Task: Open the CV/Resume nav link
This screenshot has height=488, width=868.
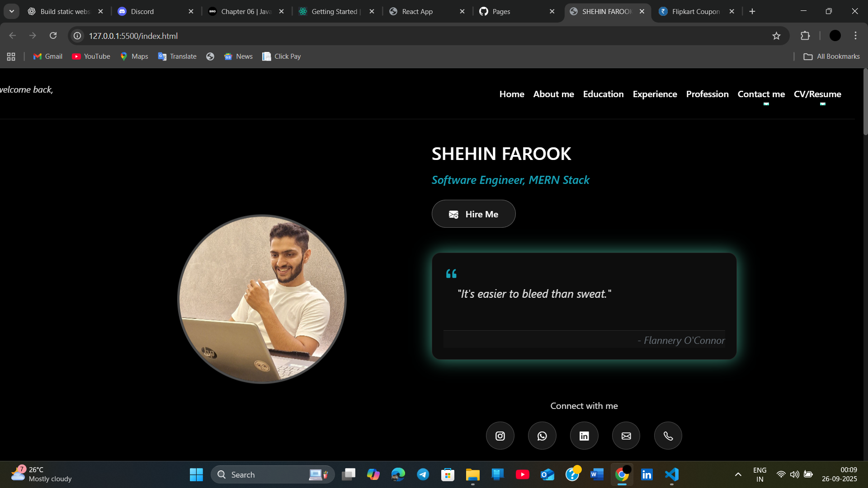Action: point(817,94)
